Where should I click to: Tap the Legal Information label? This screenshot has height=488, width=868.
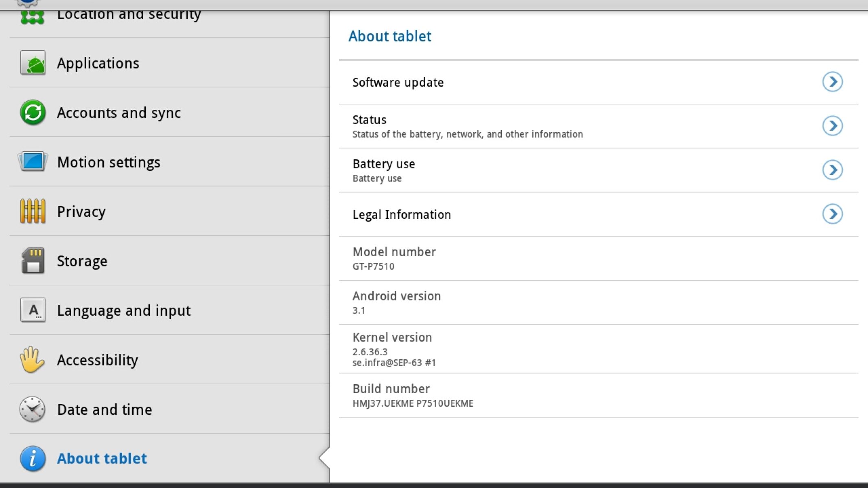click(x=402, y=215)
